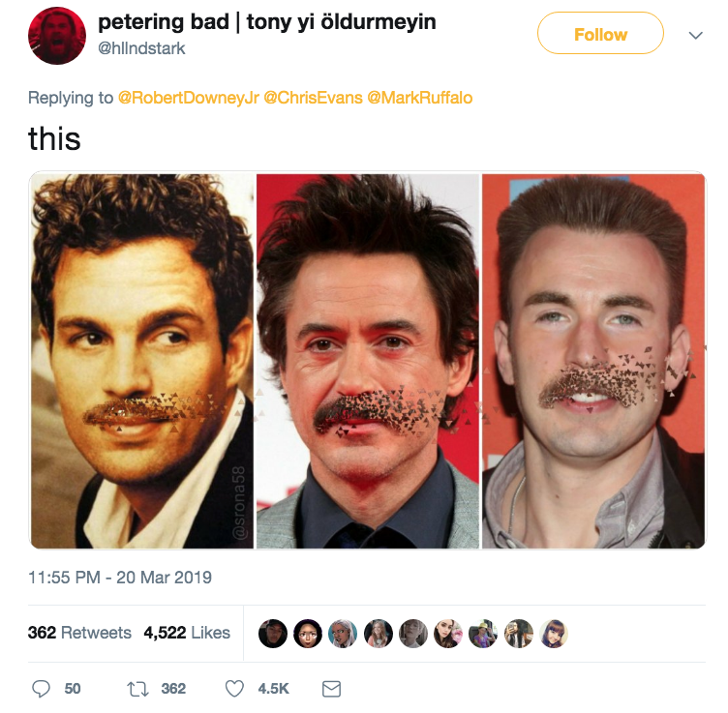The width and height of the screenshot is (728, 713).
Task: Open @RobertDowneyJr mention link
Action: (188, 98)
